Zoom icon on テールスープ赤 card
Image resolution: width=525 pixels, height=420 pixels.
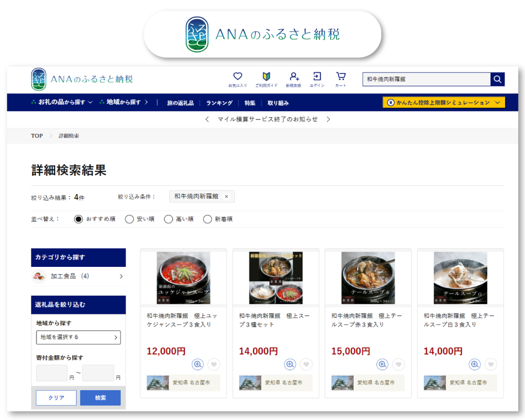click(382, 364)
